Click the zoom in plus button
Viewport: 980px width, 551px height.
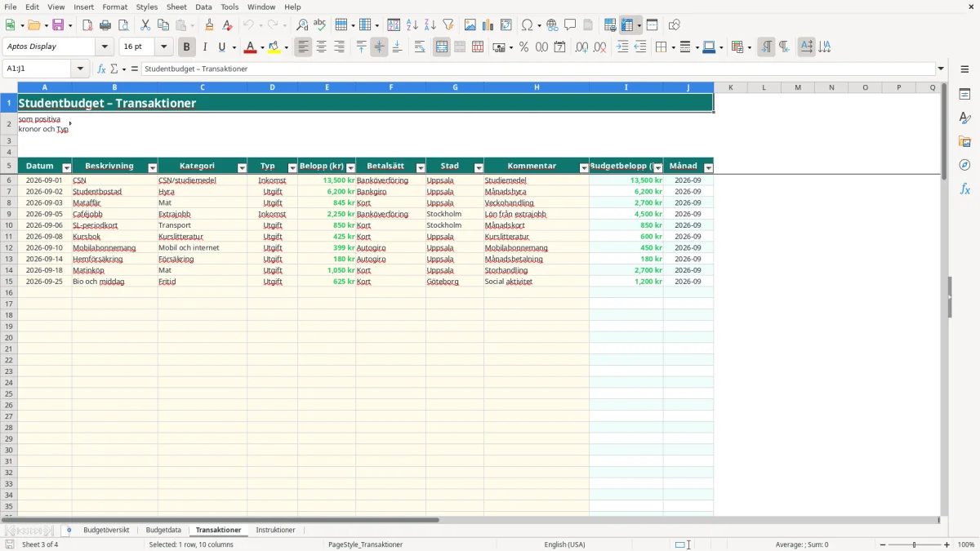pyautogui.click(x=947, y=544)
